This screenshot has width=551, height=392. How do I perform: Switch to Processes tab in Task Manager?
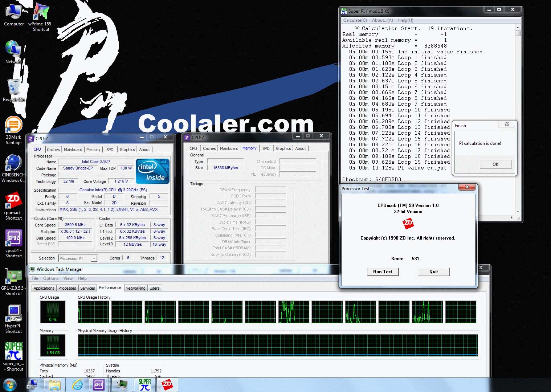pos(67,288)
